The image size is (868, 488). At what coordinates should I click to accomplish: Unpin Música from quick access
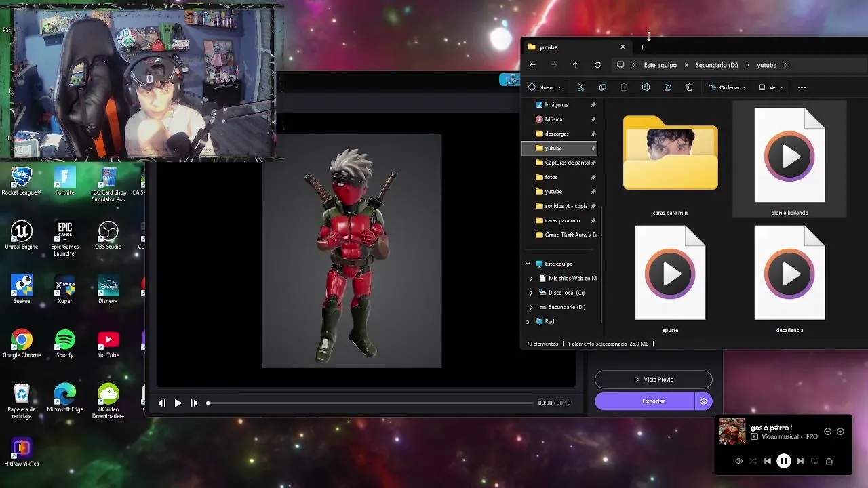click(x=593, y=119)
